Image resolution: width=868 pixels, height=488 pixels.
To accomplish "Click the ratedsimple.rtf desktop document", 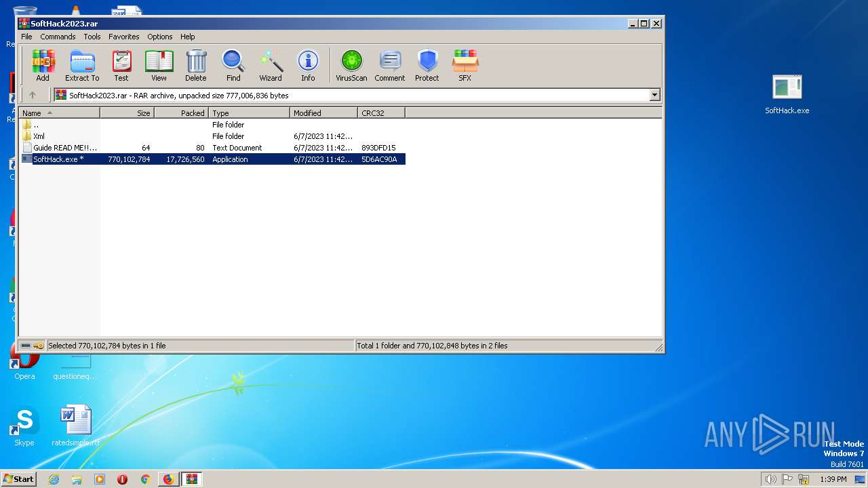I will pyautogui.click(x=76, y=427).
